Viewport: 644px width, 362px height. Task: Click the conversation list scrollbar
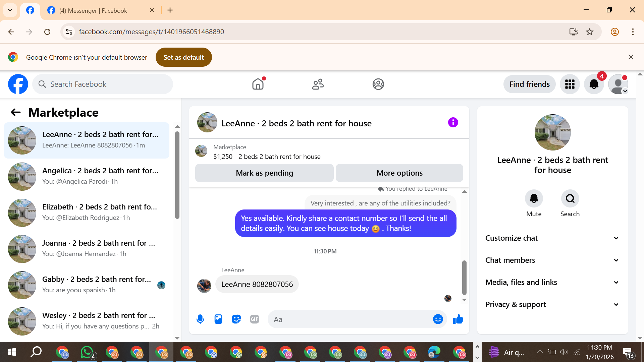177,175
